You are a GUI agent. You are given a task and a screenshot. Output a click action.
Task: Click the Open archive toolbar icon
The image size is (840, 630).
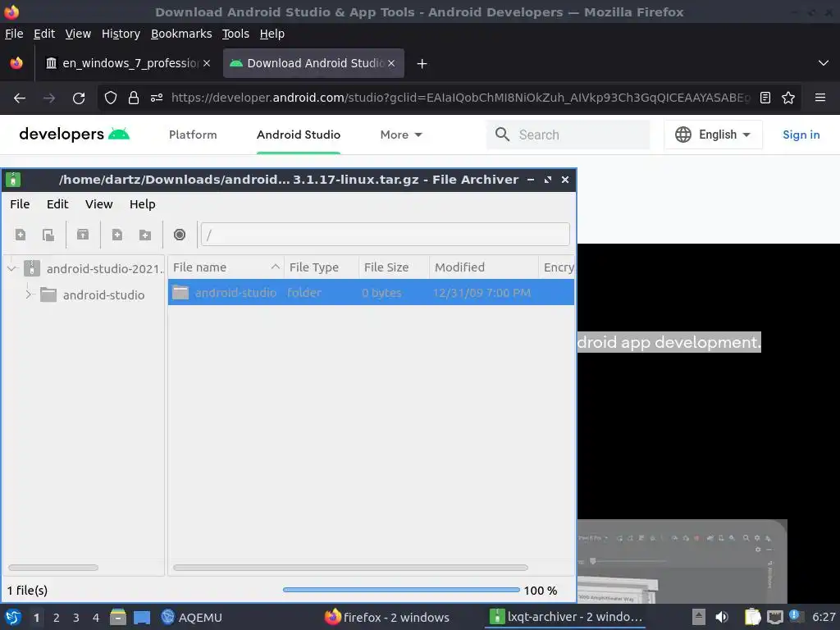click(x=48, y=235)
